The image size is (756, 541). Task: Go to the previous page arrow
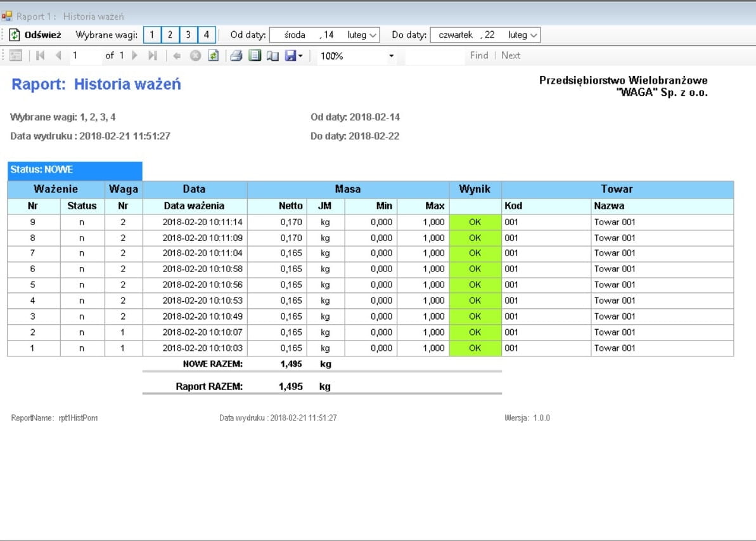58,56
